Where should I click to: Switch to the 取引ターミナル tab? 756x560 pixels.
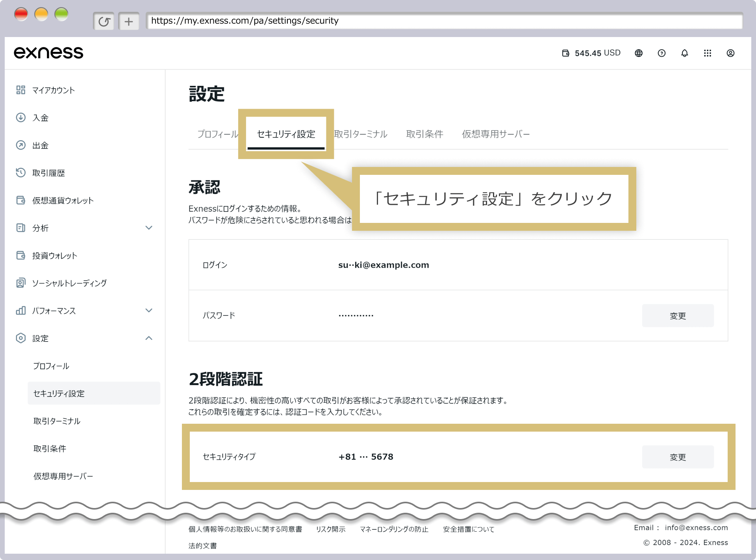coord(361,134)
